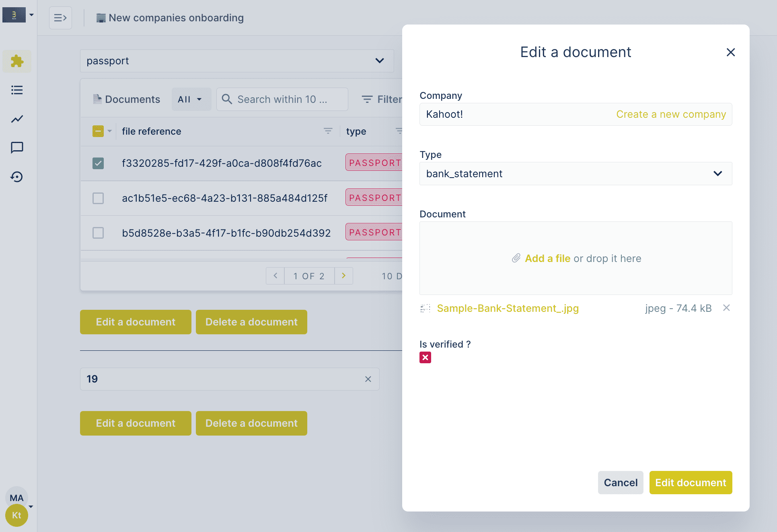
Task: Click the PASSPORT tag in f3320285 row
Action: click(x=374, y=163)
